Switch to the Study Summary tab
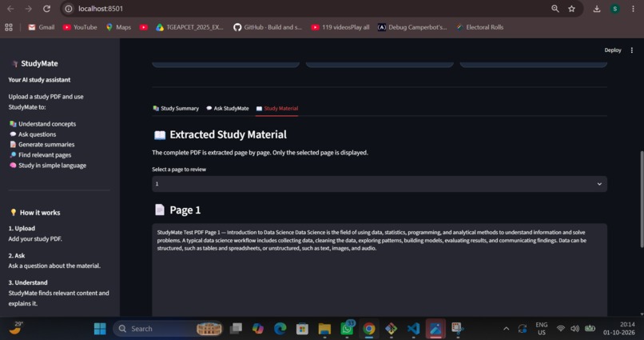The image size is (644, 340). pos(176,109)
